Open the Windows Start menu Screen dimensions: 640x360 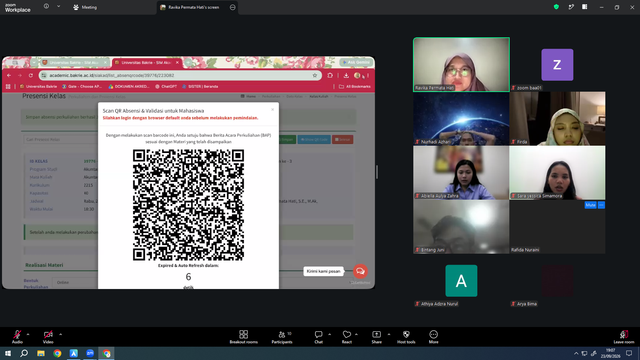tap(8, 353)
